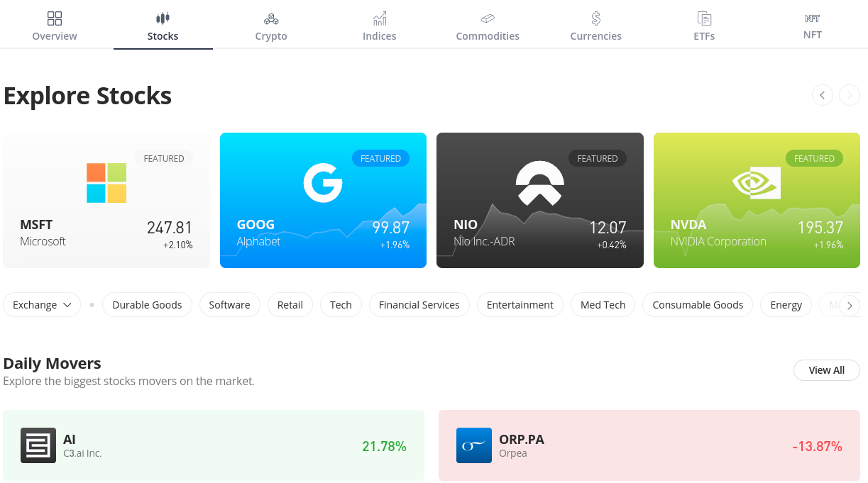Show more category filters arrow
The height and width of the screenshot is (483, 868).
click(850, 306)
